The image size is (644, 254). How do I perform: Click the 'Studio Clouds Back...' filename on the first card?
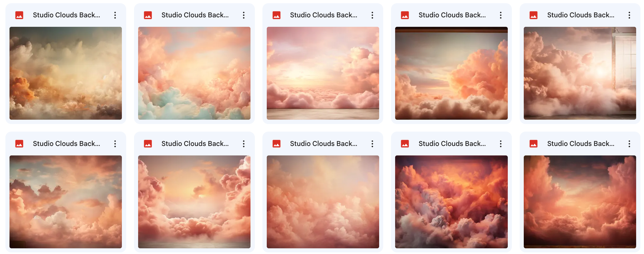tap(67, 15)
